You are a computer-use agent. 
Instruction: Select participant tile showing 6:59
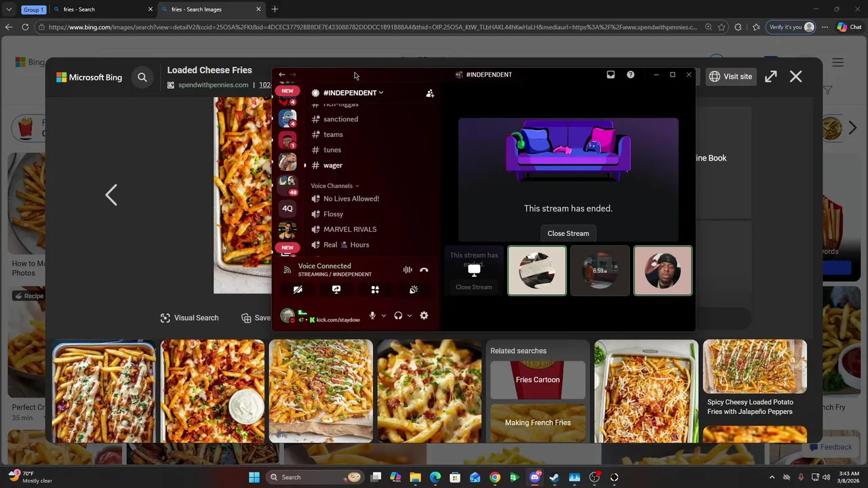[x=599, y=270]
